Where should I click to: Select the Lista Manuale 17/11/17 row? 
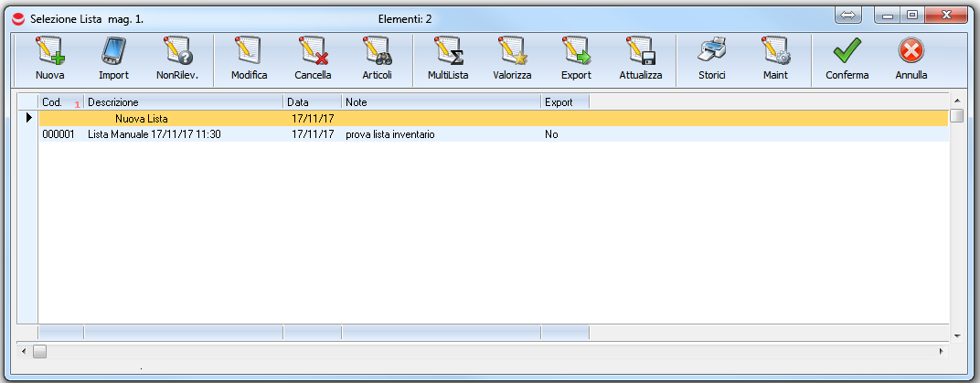(154, 134)
